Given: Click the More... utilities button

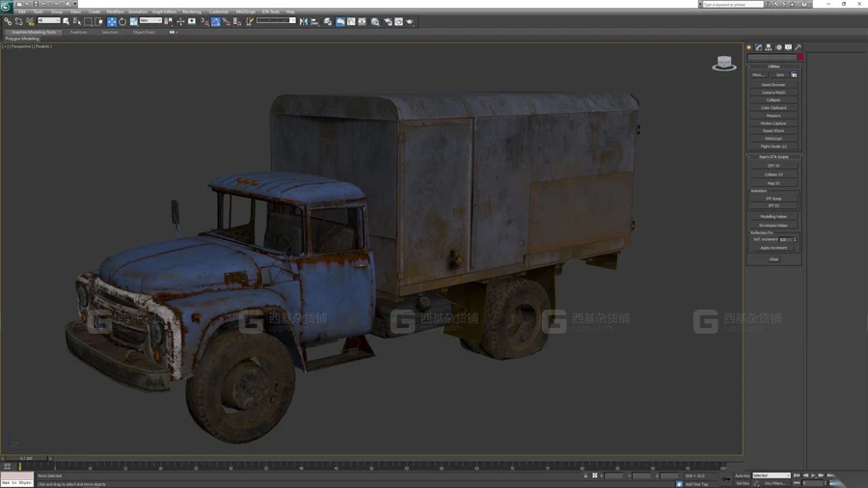Looking at the screenshot, I should pos(758,74).
